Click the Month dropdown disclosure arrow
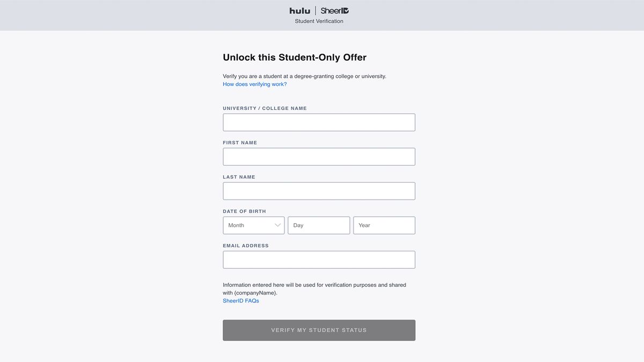644x362 pixels. click(x=279, y=225)
